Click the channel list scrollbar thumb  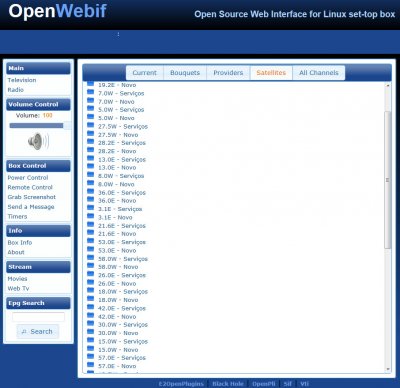point(387,180)
